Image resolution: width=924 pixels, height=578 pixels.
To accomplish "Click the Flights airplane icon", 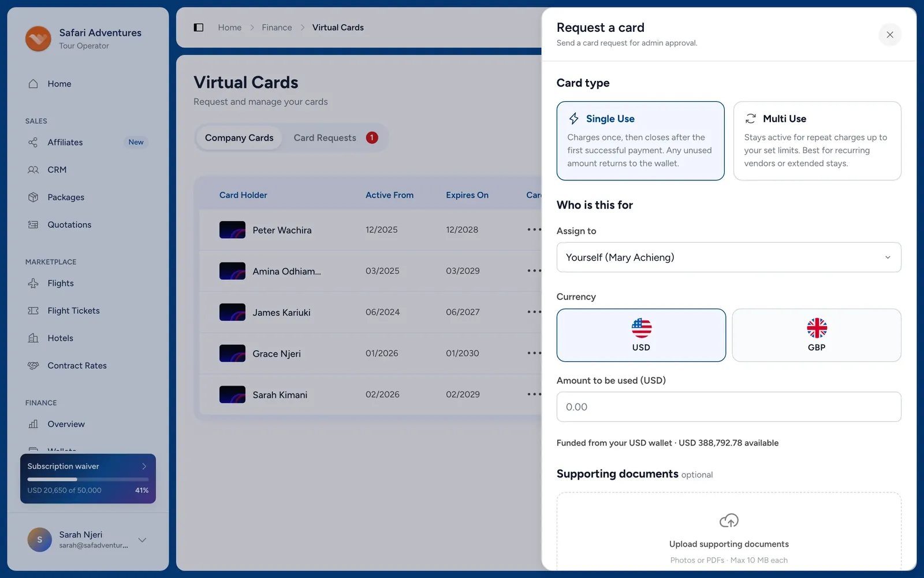I will pyautogui.click(x=33, y=283).
